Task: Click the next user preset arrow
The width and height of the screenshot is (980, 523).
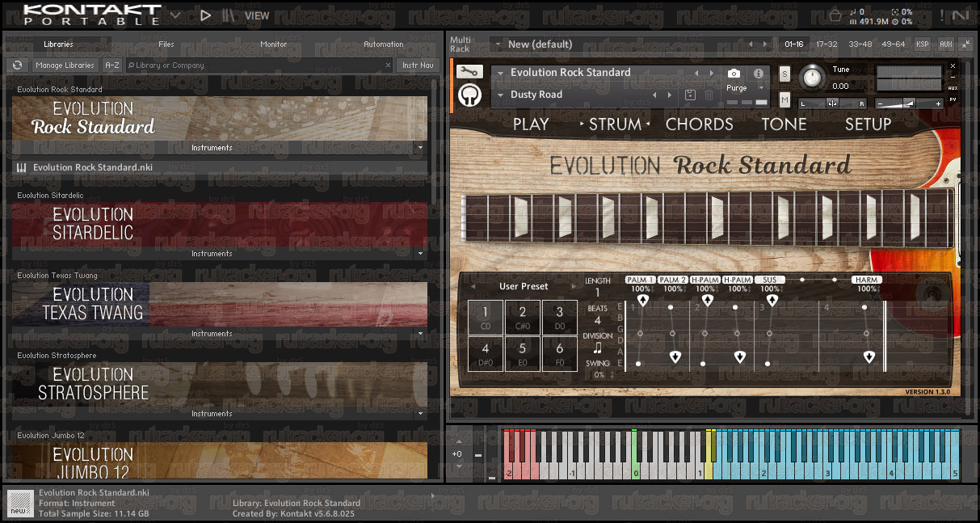Action: pyautogui.click(x=574, y=286)
